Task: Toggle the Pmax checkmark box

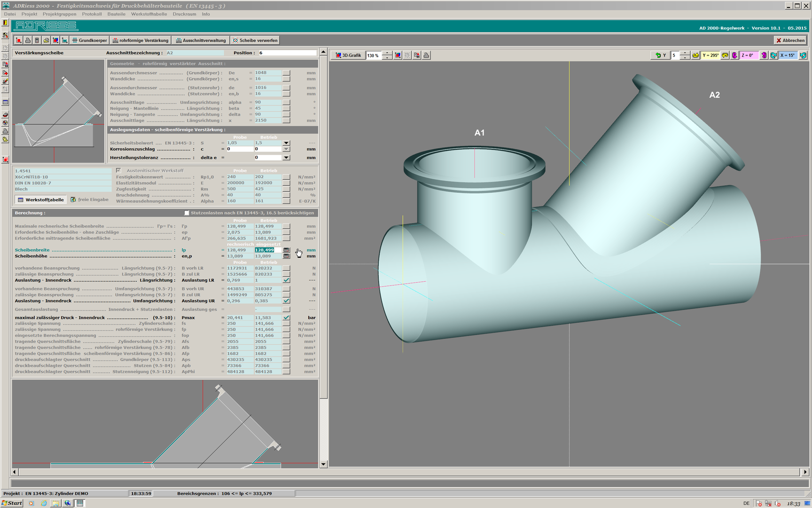Action: tap(286, 317)
